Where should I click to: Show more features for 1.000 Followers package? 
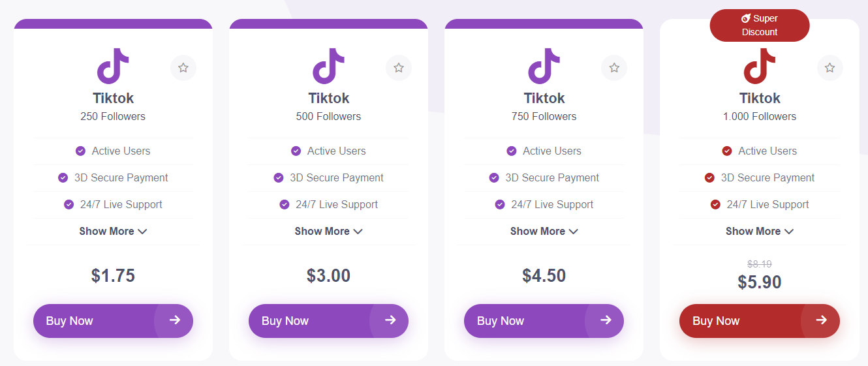(759, 232)
